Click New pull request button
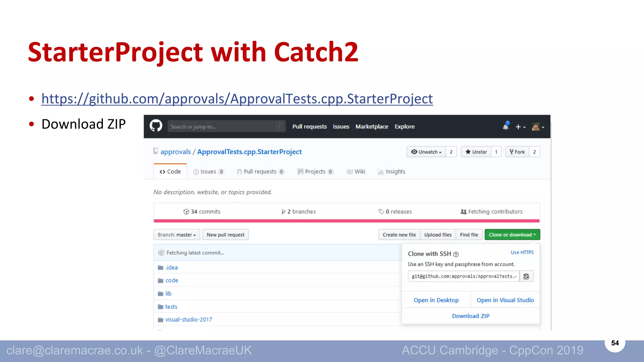The width and height of the screenshot is (644, 362). [x=225, y=235]
